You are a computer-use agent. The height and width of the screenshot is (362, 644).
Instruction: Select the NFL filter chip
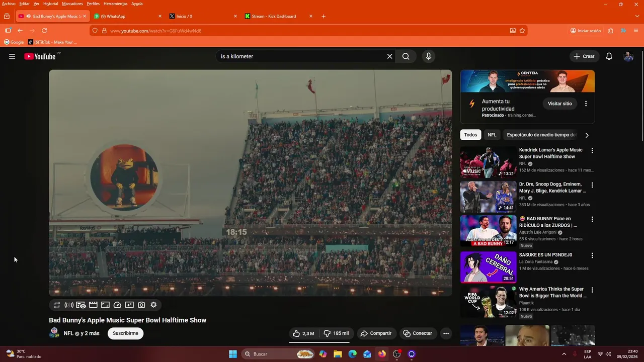point(492,135)
